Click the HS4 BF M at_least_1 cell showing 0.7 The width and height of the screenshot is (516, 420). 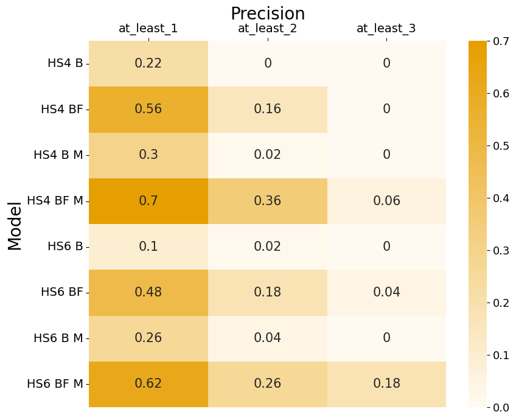point(148,201)
